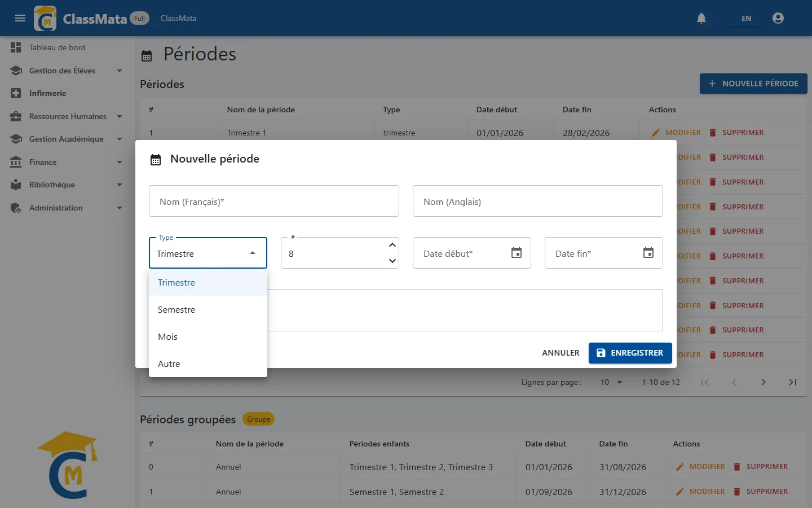The image size is (812, 508).
Task: Open the Date fin calendar picker
Action: click(x=648, y=253)
